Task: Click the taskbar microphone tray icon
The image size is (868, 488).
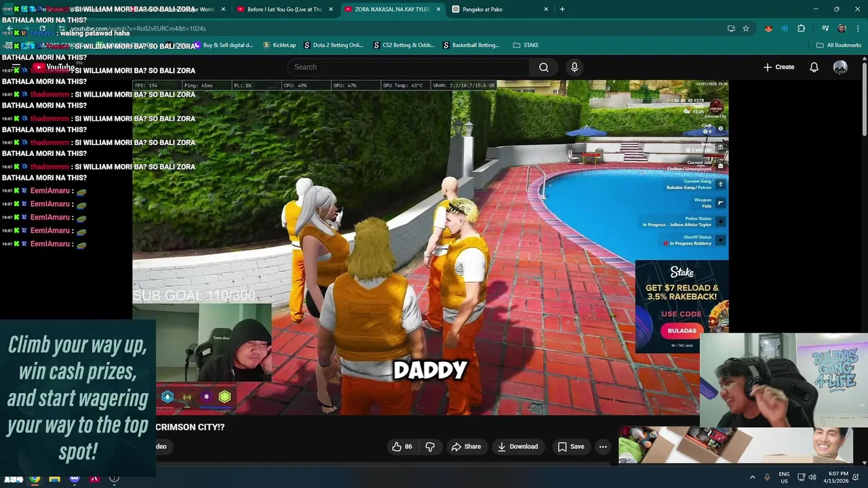Action: pyautogui.click(x=767, y=477)
